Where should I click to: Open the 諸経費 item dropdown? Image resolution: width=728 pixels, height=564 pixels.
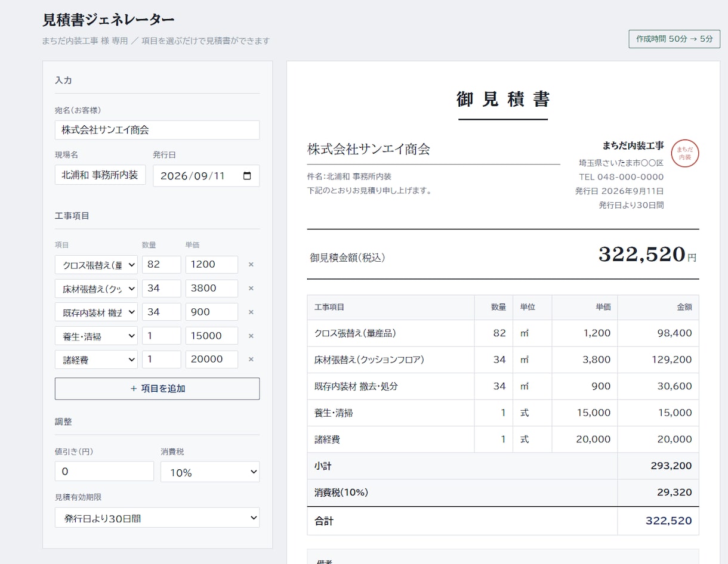tap(96, 360)
